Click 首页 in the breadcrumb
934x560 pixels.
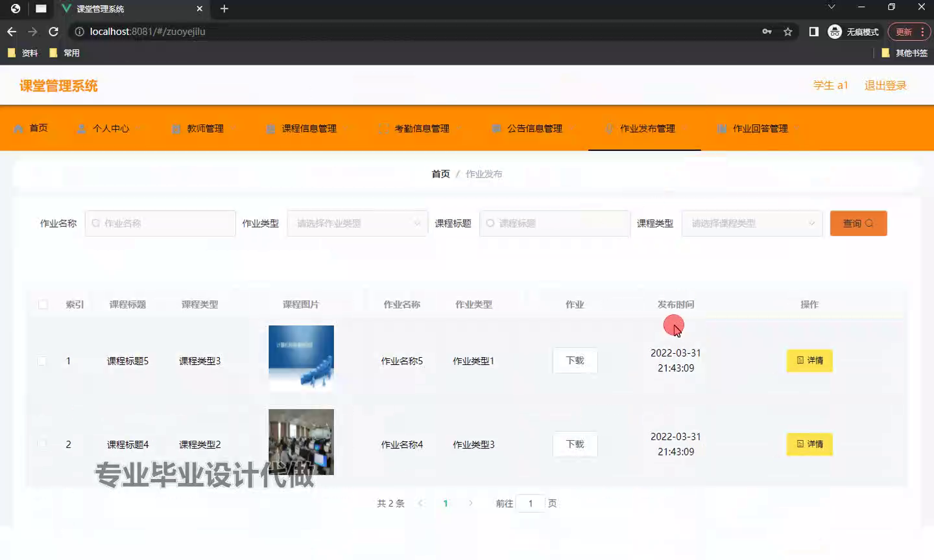pyautogui.click(x=440, y=174)
